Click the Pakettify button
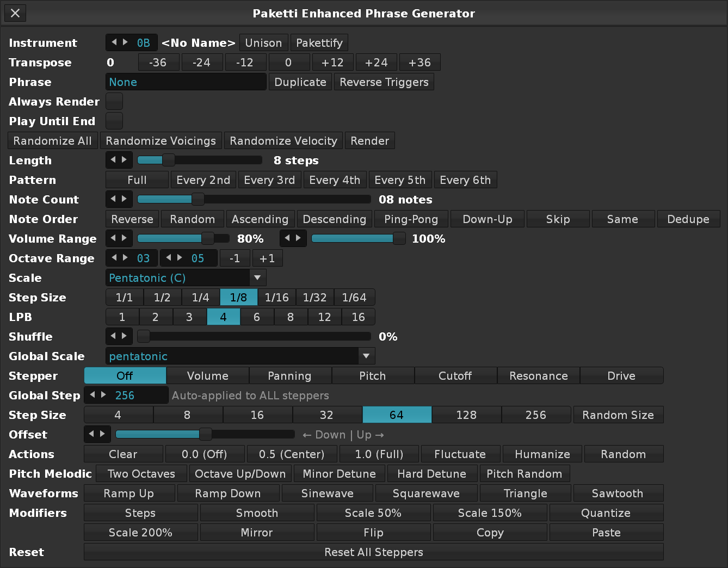The height and width of the screenshot is (568, 728). click(319, 43)
